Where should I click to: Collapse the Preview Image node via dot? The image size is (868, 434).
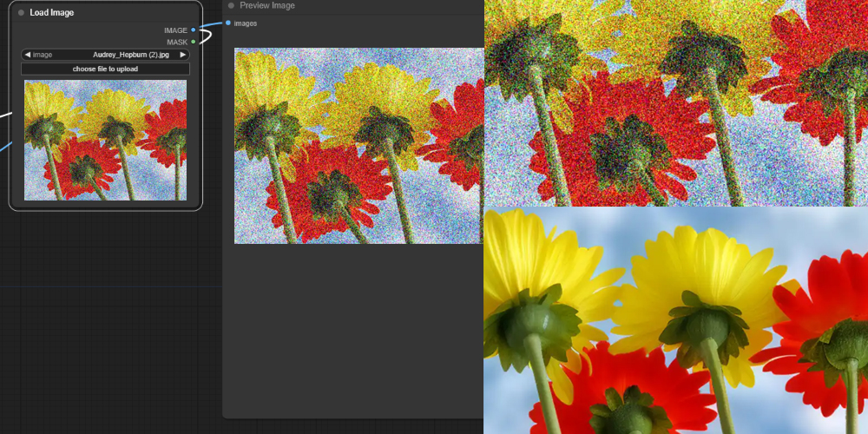232,5
